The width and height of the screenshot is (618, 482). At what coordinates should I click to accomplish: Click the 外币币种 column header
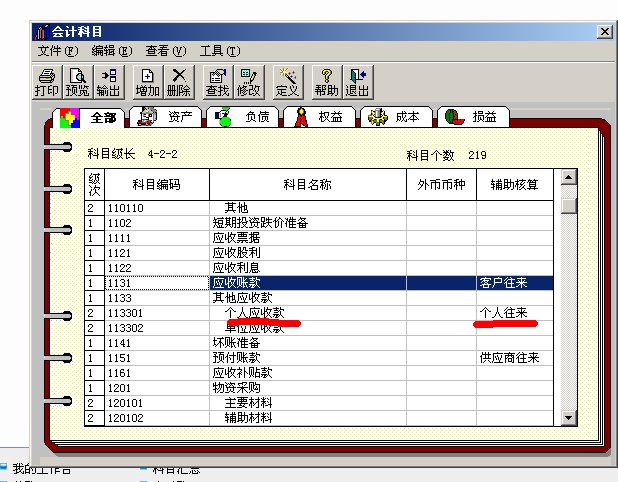coord(441,184)
